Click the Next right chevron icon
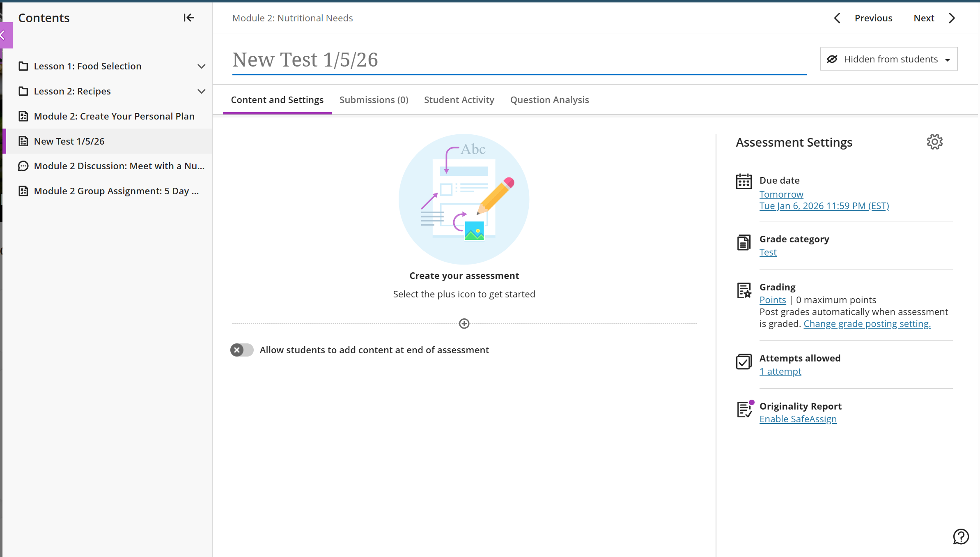Image resolution: width=980 pixels, height=557 pixels. [952, 18]
